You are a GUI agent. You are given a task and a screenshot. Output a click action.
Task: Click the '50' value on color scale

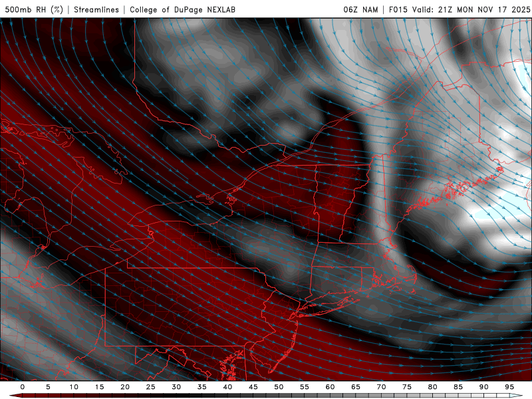279,387
